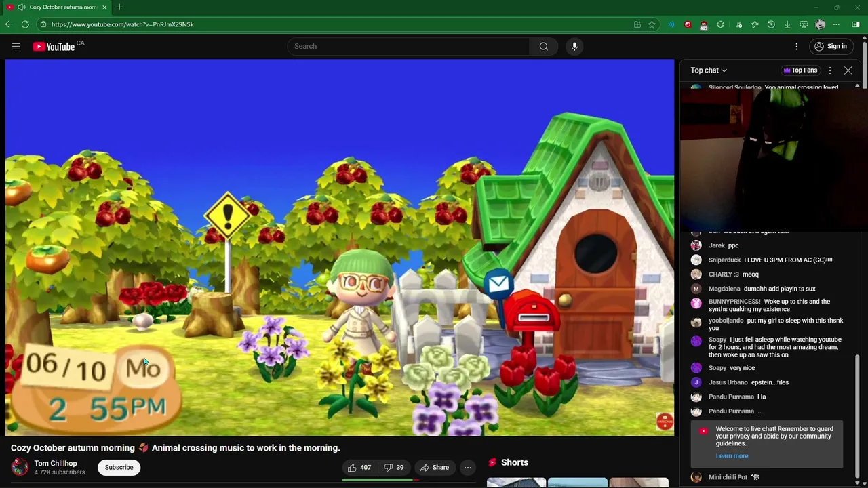Toggle the browser sidebar button
The width and height of the screenshot is (868, 488).
(856, 24)
